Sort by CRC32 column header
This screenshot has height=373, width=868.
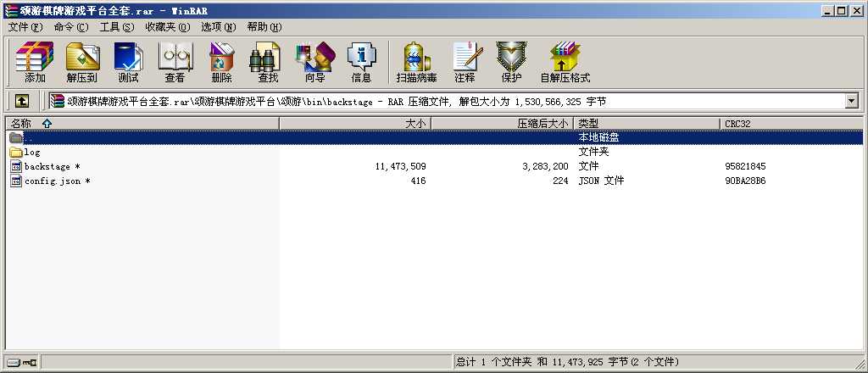point(792,124)
